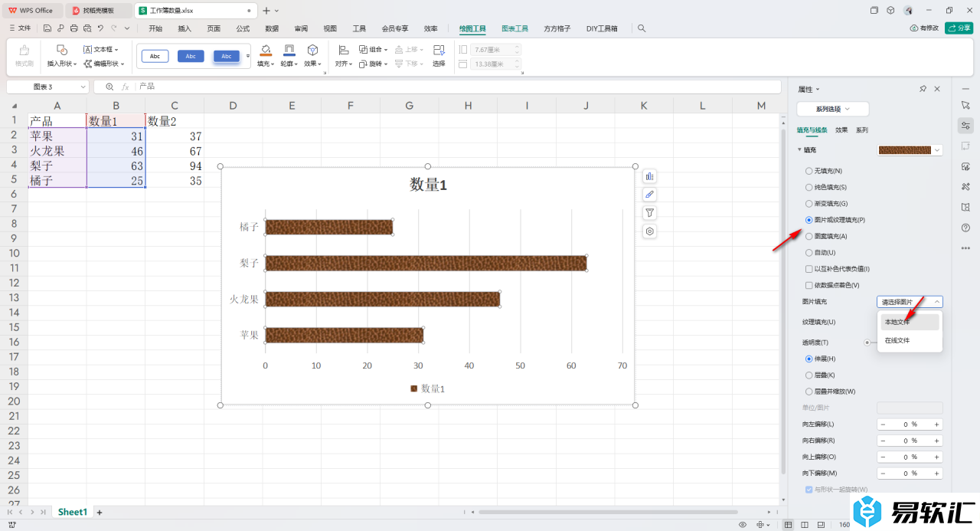Click the chart style brush icon
980x531 pixels.
649,195
